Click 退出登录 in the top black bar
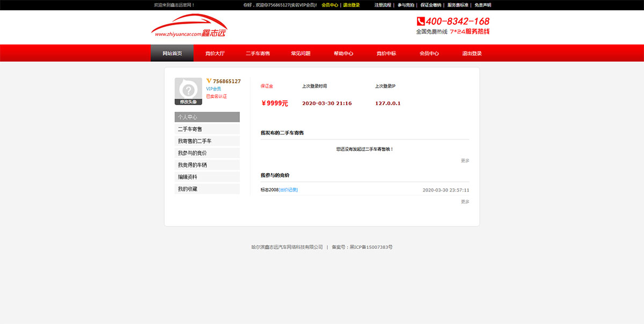644x324 pixels. coord(352,5)
